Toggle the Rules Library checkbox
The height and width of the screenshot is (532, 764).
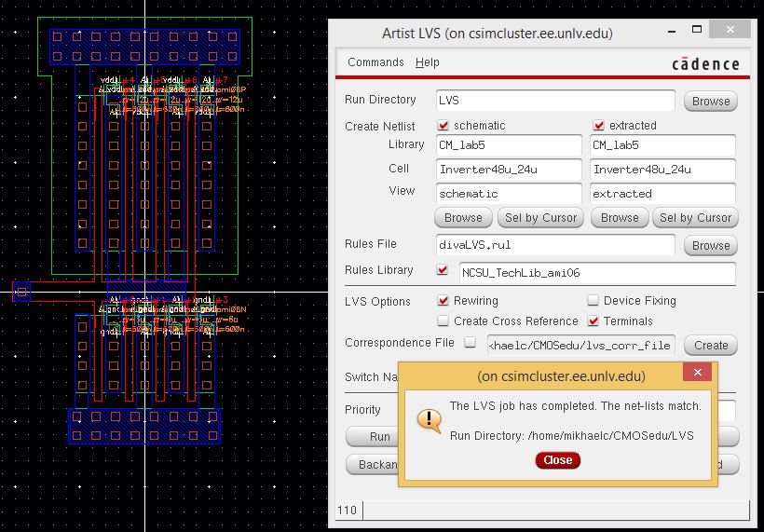pos(443,271)
